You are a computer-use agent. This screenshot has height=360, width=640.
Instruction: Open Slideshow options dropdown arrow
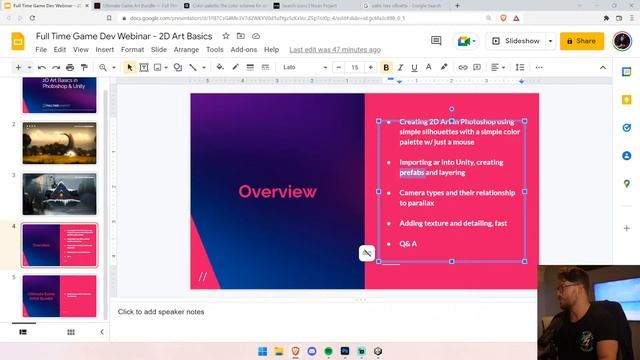click(x=550, y=41)
